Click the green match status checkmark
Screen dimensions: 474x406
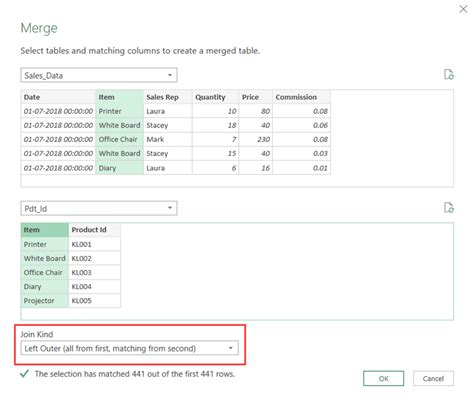[x=24, y=374]
